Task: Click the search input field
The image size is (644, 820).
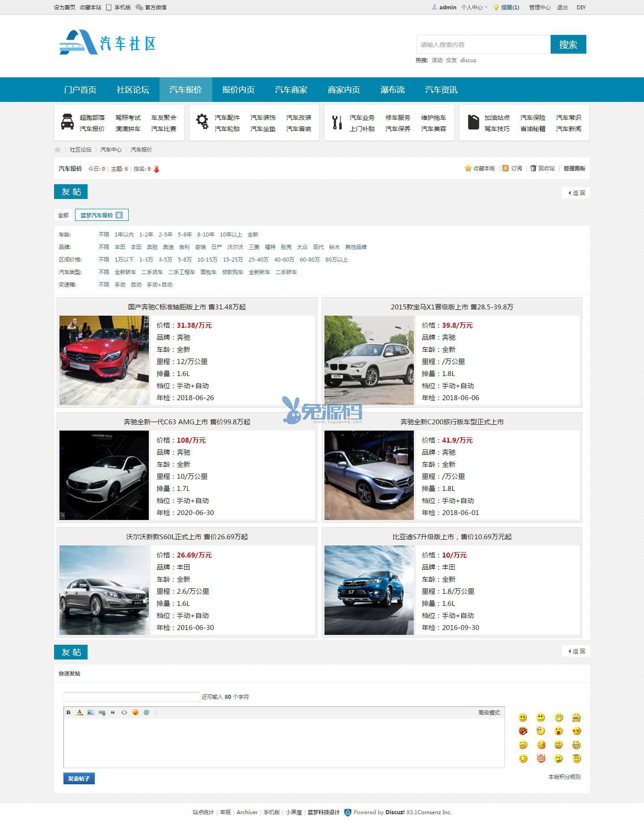Action: coord(483,44)
